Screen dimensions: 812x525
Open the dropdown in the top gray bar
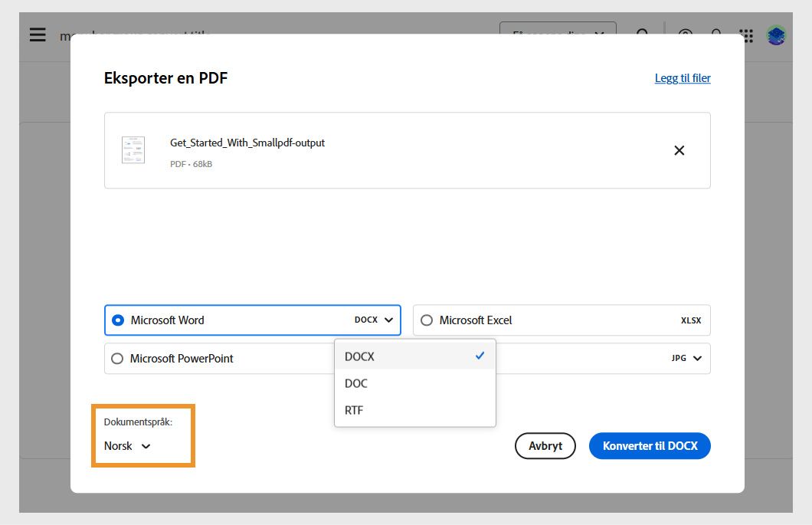558,34
